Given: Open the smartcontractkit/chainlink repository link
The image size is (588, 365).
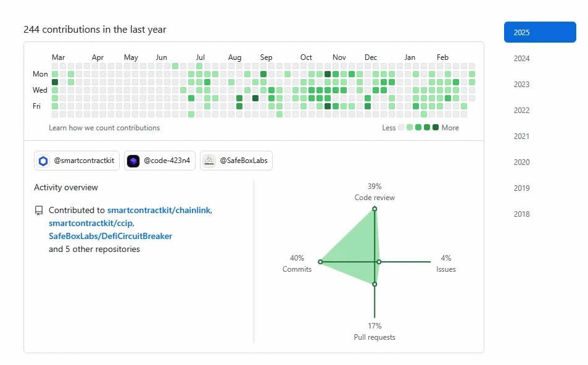Looking at the screenshot, I should (x=159, y=211).
